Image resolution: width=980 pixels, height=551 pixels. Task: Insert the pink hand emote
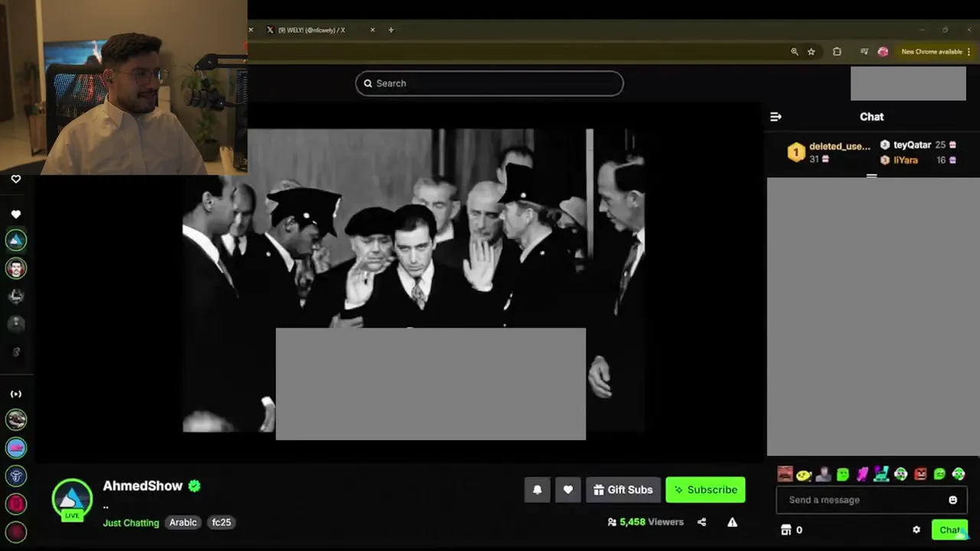pos(862,474)
